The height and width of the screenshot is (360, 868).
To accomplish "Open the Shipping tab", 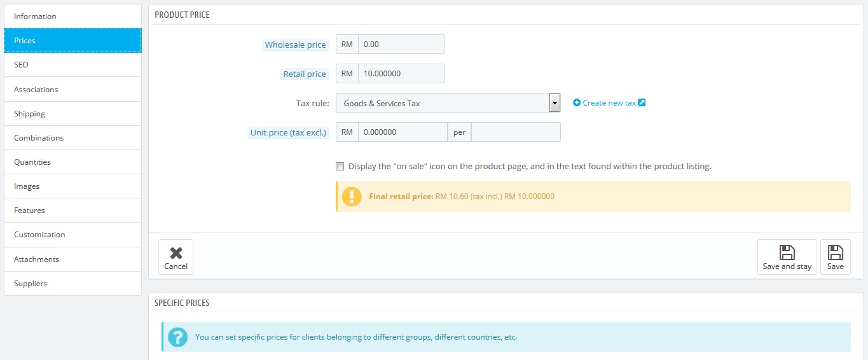I will click(72, 114).
